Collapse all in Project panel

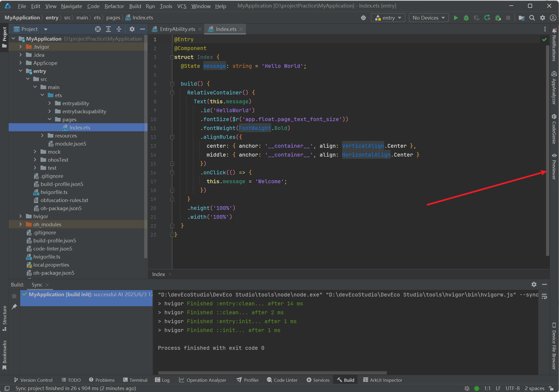tap(119, 29)
